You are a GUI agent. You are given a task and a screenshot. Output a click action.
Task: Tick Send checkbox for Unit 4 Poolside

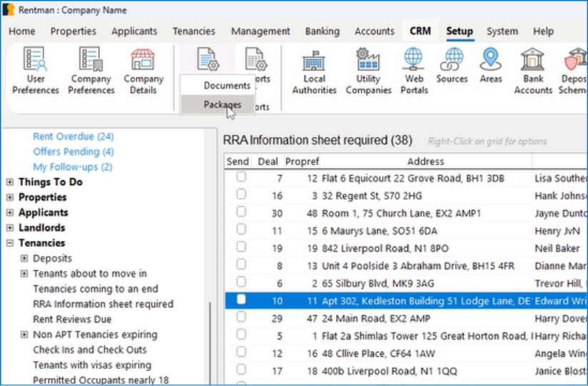(241, 264)
